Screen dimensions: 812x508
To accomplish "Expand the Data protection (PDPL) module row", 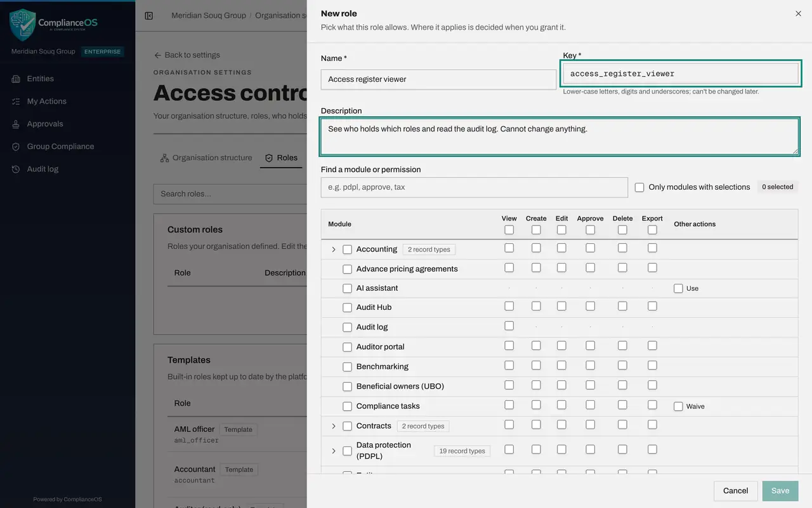I will click(x=334, y=451).
